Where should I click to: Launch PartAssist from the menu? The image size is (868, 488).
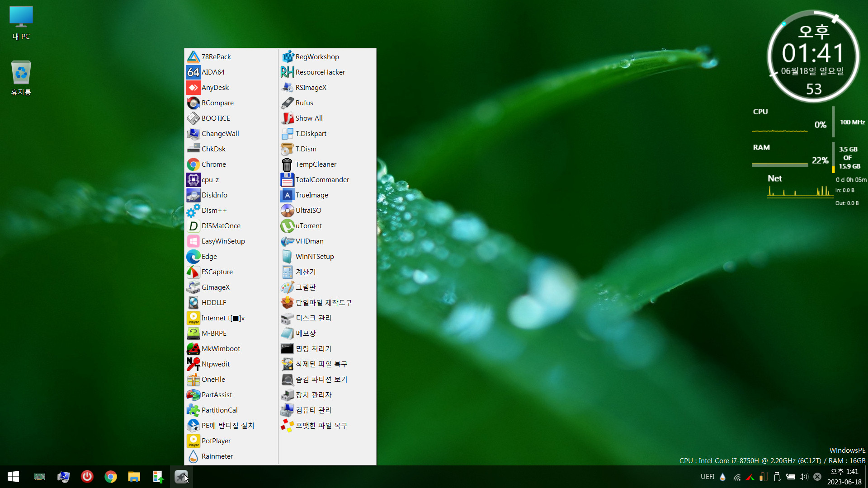(231, 395)
